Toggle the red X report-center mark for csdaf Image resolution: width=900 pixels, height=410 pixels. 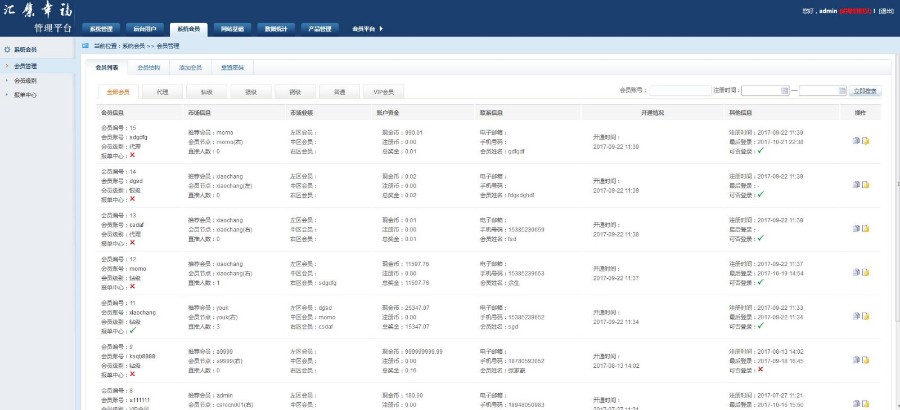[x=133, y=242]
